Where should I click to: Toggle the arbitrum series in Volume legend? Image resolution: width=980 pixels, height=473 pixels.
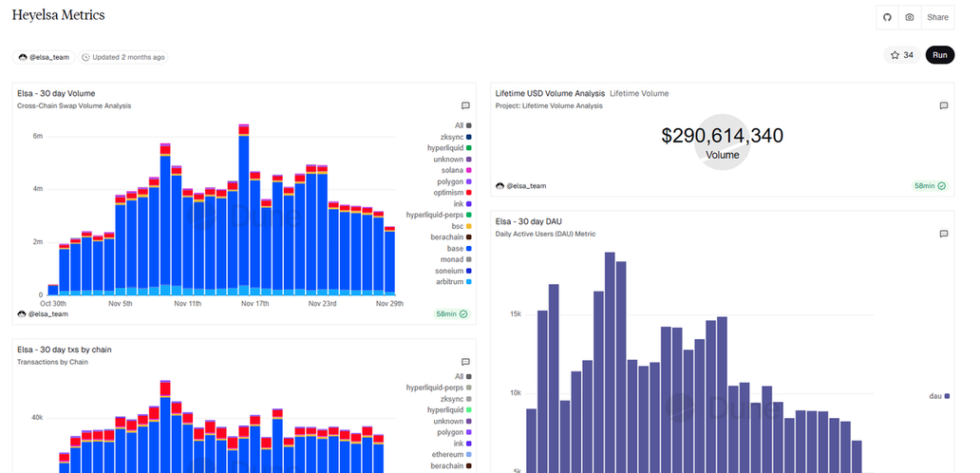(450, 282)
